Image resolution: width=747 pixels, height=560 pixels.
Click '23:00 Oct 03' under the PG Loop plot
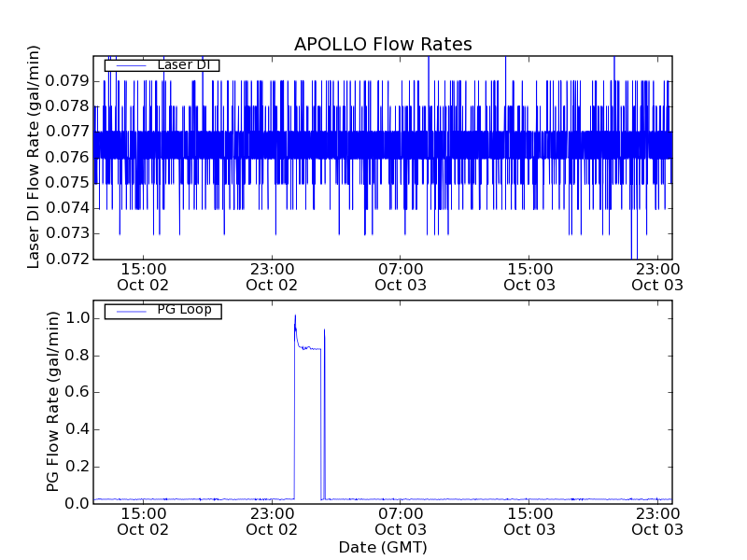point(657,522)
